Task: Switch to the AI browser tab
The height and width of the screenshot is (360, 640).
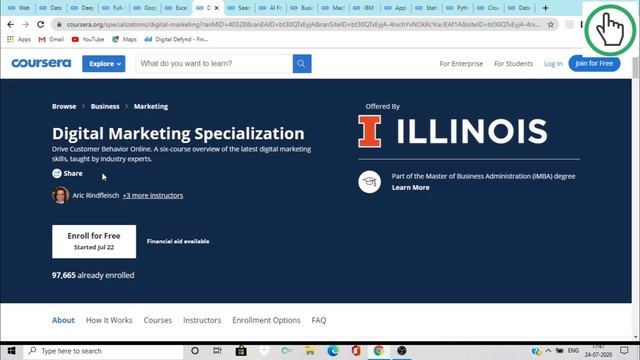Action: [271, 8]
